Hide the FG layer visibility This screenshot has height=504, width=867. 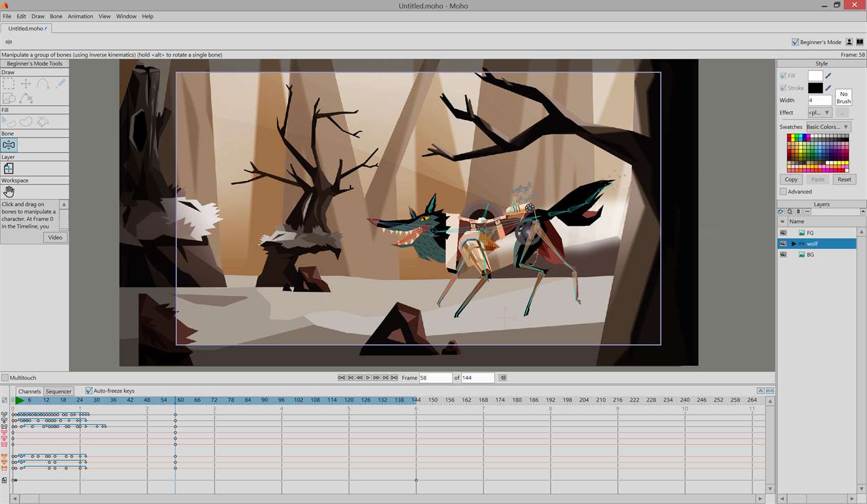(x=783, y=233)
